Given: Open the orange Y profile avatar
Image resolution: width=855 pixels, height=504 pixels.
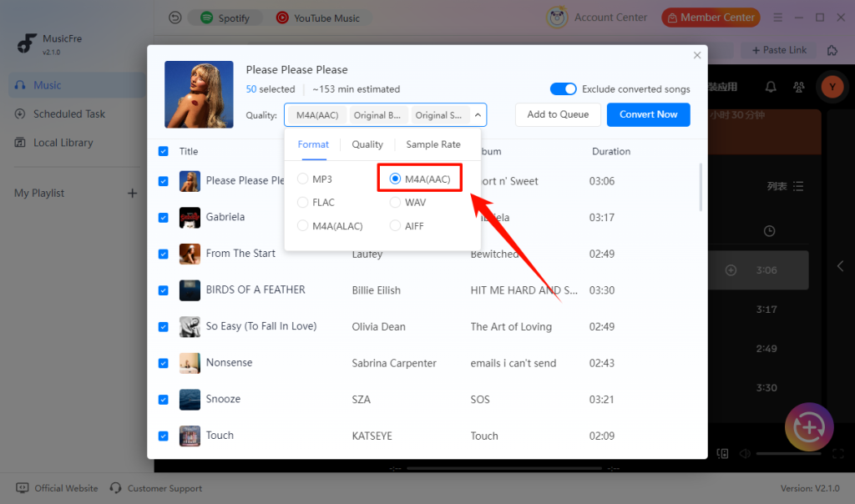Looking at the screenshot, I should 832,87.
